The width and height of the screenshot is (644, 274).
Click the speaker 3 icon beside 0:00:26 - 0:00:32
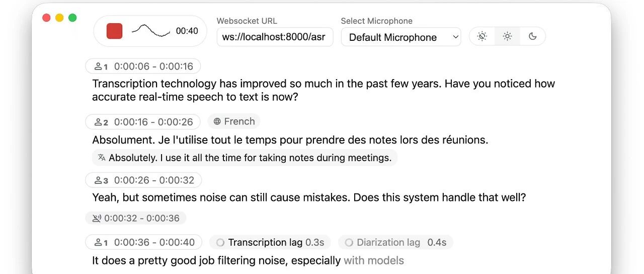click(x=98, y=180)
